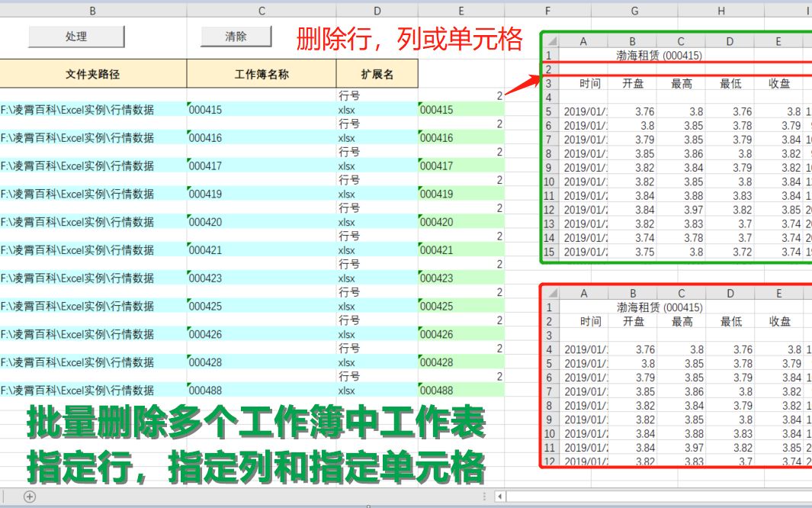Select workbook name cell 000428 in column C
This screenshot has height=508, width=812.
pyautogui.click(x=262, y=362)
